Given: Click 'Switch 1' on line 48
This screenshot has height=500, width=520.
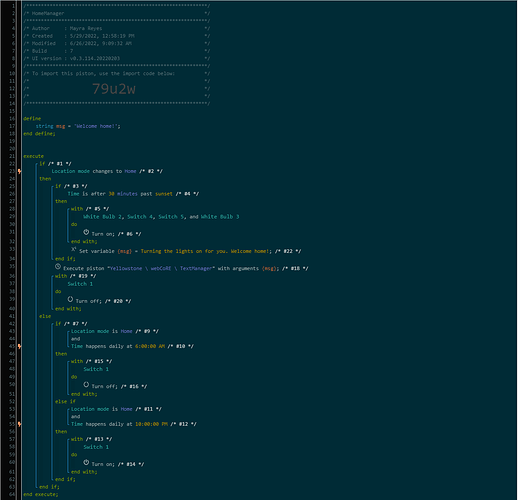Looking at the screenshot, I should click(x=96, y=369).
